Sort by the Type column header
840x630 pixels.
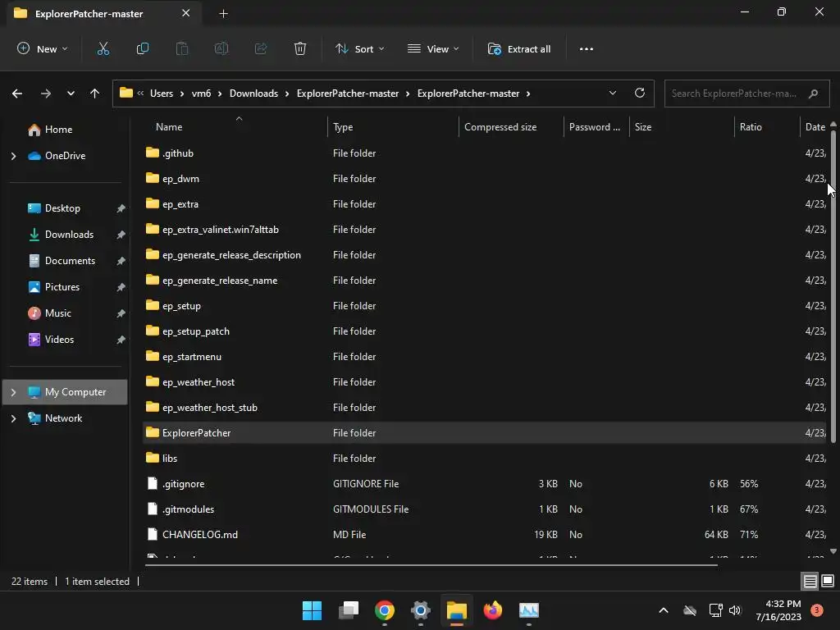(343, 127)
